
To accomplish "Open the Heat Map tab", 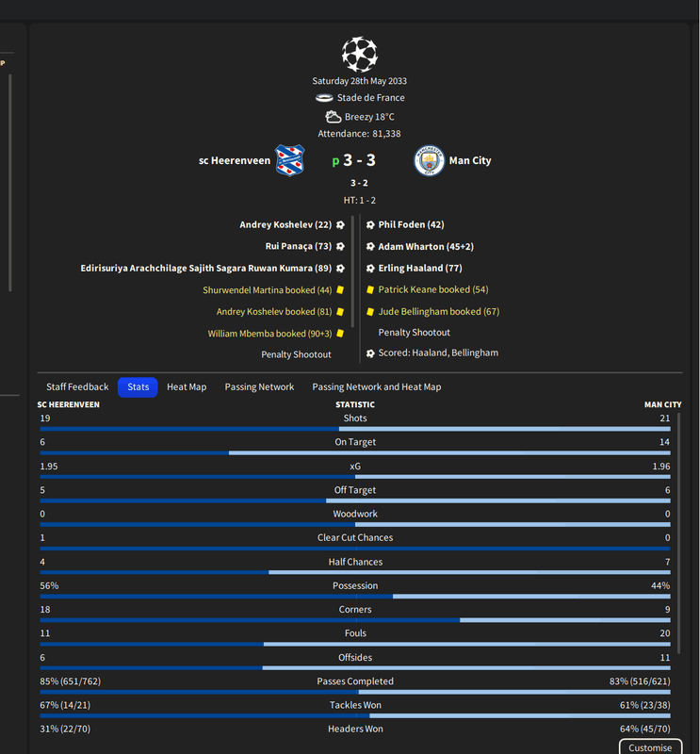I will (x=187, y=387).
